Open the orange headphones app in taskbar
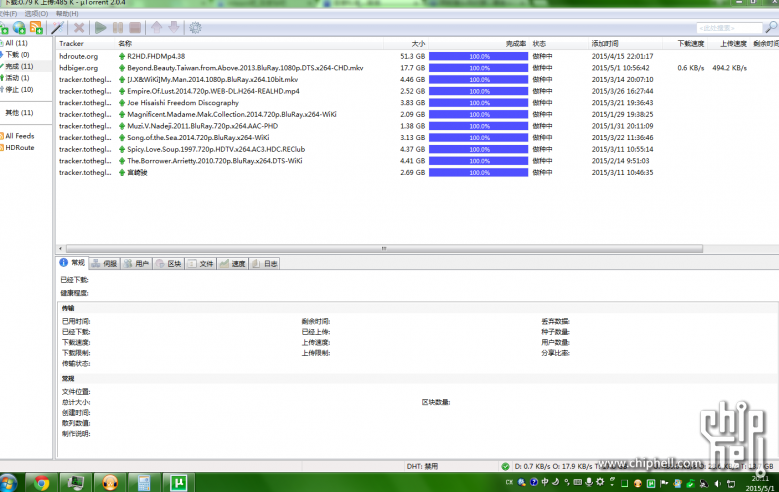The image size is (779, 492). pyautogui.click(x=110, y=483)
